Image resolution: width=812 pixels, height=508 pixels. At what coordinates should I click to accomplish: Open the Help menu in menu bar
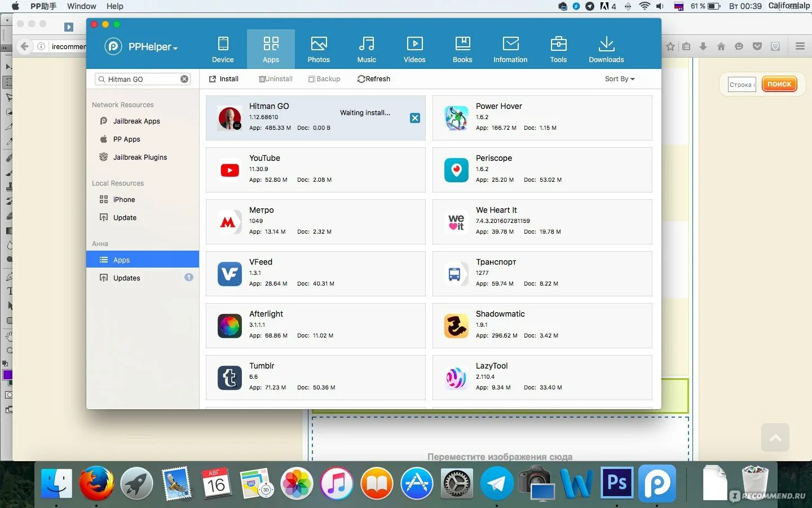pos(115,6)
